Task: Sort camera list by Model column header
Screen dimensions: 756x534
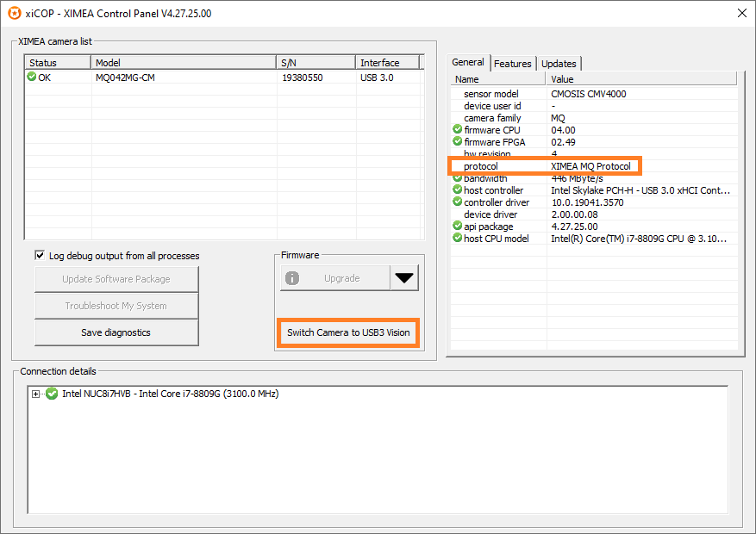Action: coord(184,63)
